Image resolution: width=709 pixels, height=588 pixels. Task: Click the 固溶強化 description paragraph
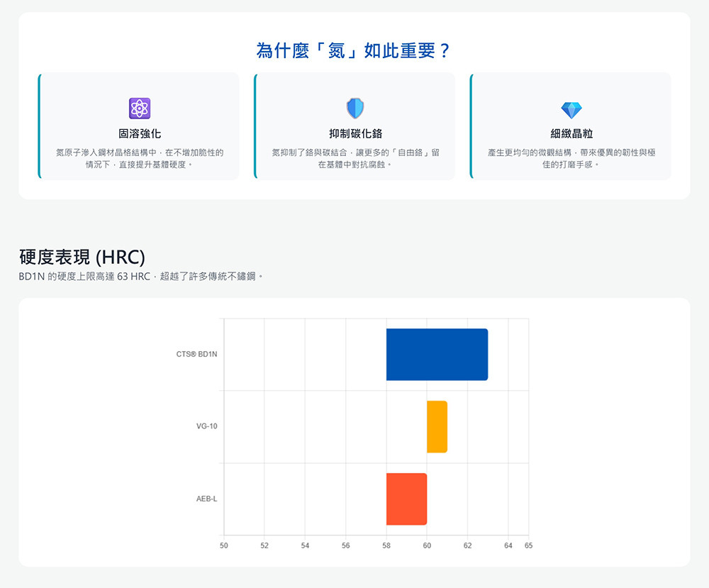click(140, 158)
